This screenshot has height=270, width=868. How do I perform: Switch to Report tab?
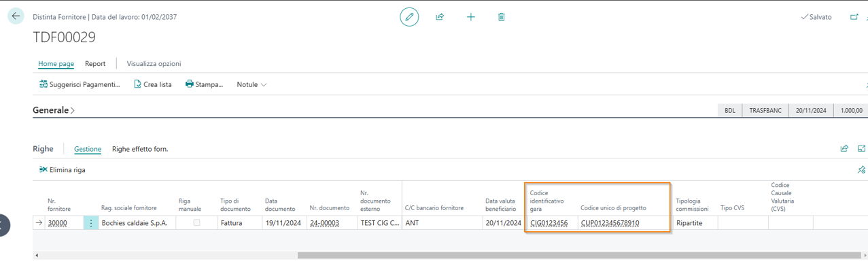(x=95, y=64)
